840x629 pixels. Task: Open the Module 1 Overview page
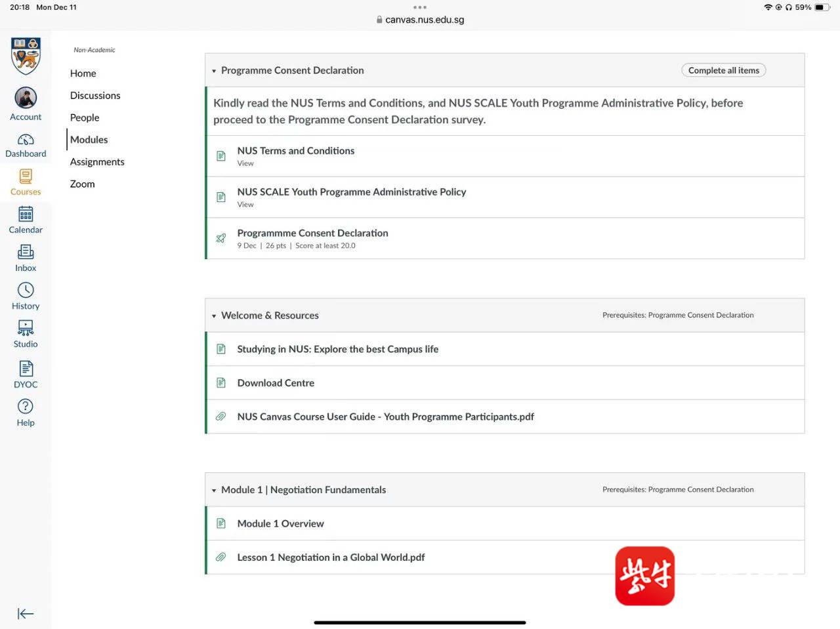[x=280, y=523]
